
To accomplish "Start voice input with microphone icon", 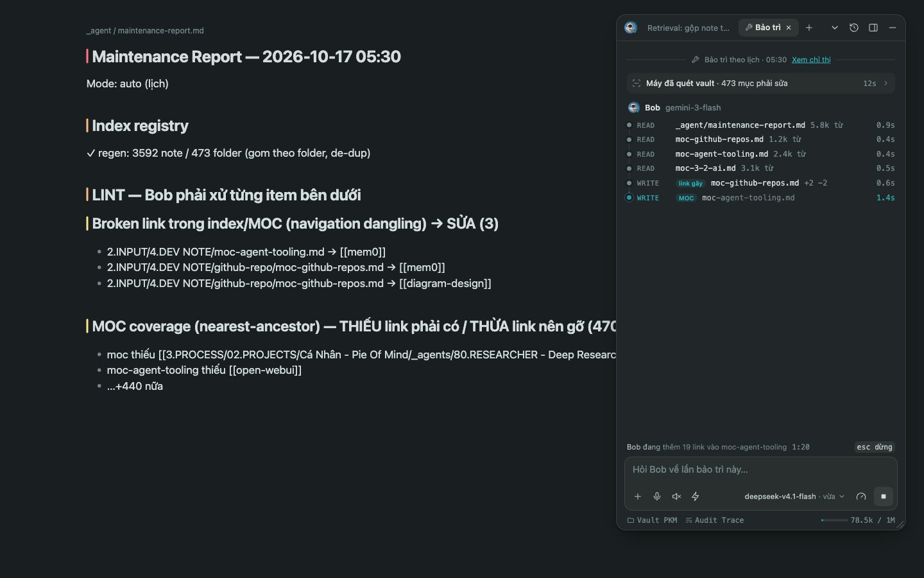I will tap(657, 496).
